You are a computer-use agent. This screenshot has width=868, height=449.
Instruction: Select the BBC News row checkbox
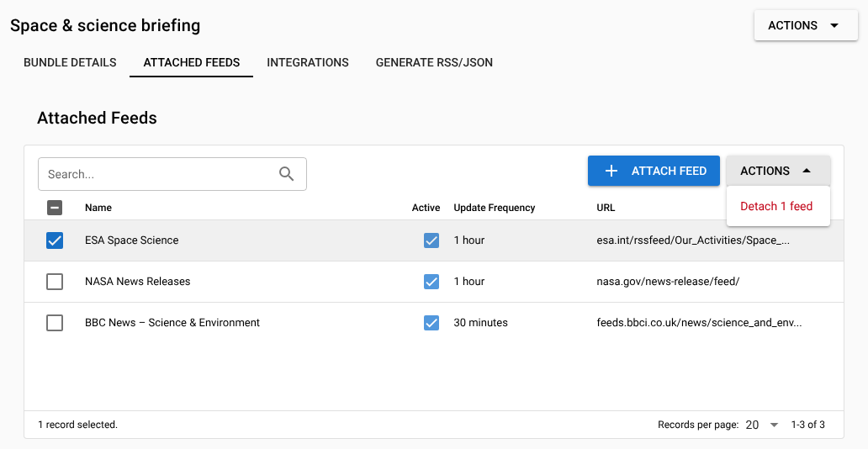pos(55,323)
